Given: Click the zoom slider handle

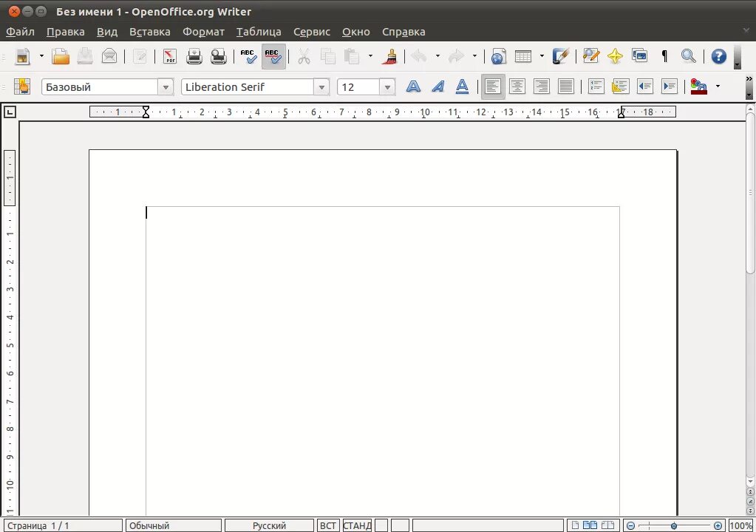Looking at the screenshot, I should (673, 526).
